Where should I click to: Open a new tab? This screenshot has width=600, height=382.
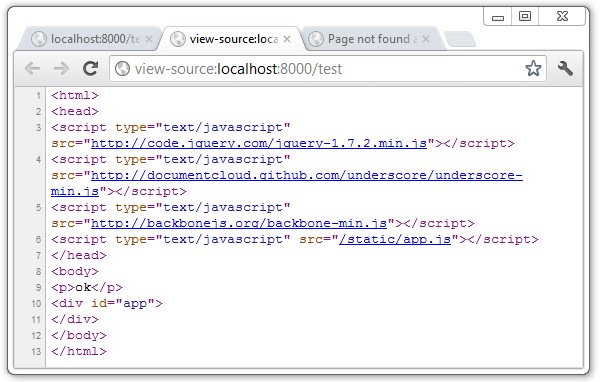[460, 39]
